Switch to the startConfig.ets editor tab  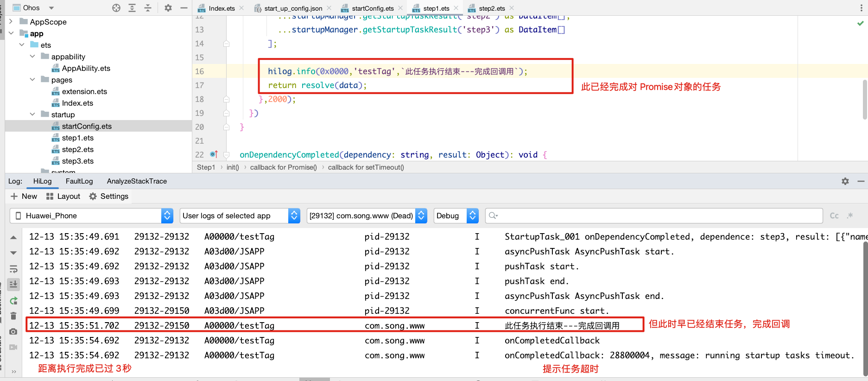tap(373, 8)
